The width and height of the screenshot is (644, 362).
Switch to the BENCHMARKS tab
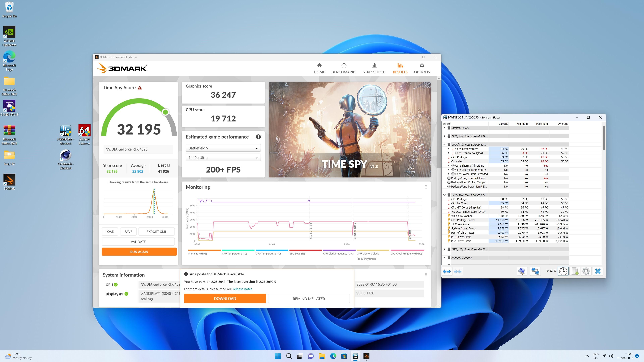point(344,68)
